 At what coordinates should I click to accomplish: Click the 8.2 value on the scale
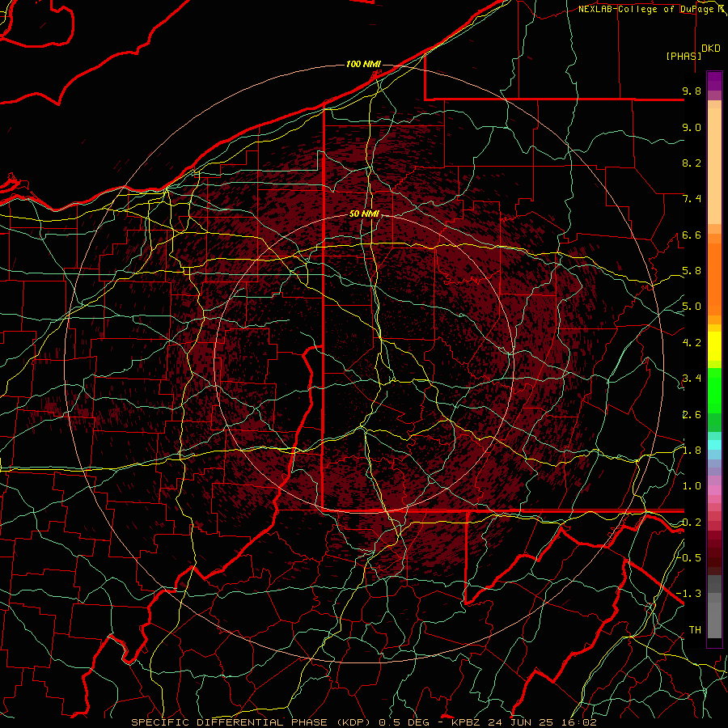[x=692, y=163]
